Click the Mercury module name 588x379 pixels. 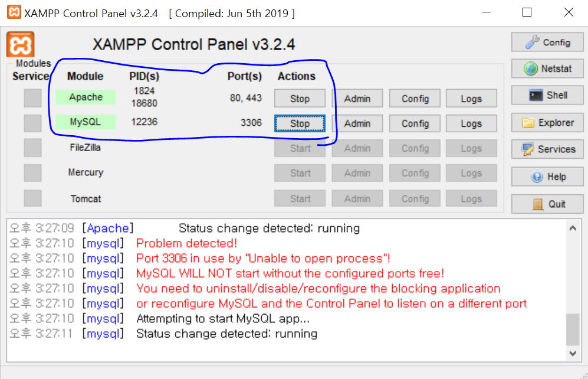(x=86, y=172)
